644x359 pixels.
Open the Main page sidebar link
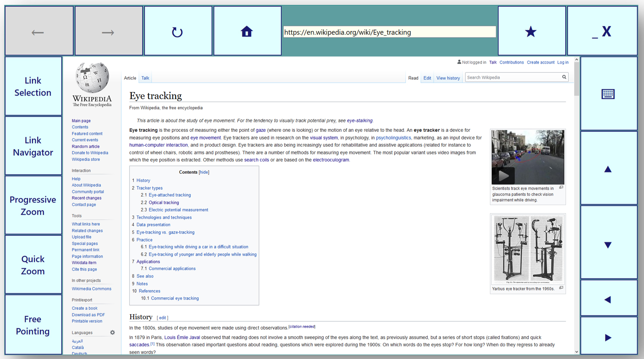(x=81, y=121)
